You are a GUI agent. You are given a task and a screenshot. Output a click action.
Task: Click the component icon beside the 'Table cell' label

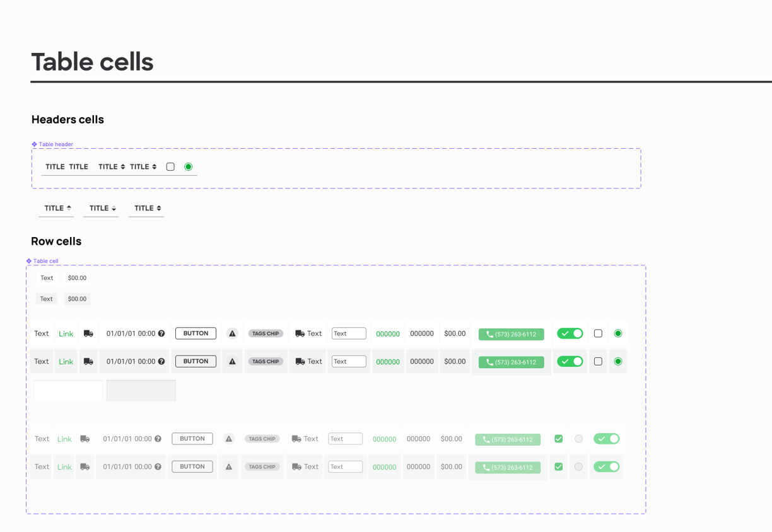click(29, 261)
